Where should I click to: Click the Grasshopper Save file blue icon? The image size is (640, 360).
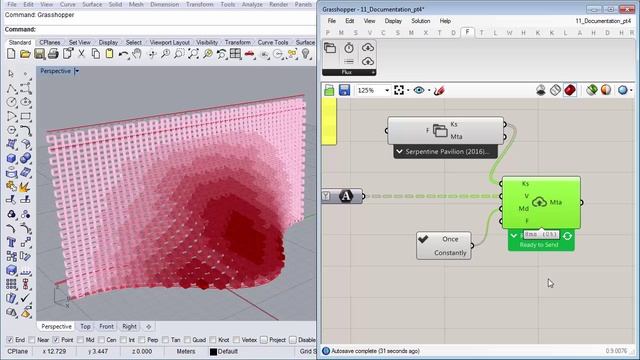point(344,90)
